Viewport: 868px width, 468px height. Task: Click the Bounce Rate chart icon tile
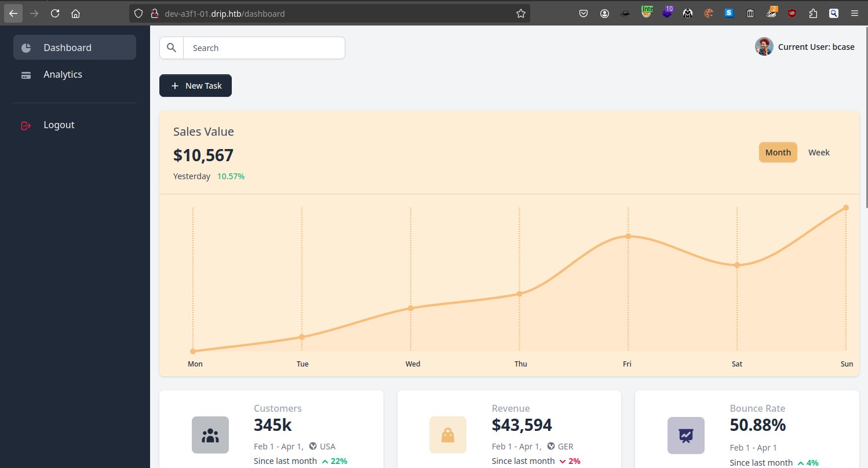(686, 435)
